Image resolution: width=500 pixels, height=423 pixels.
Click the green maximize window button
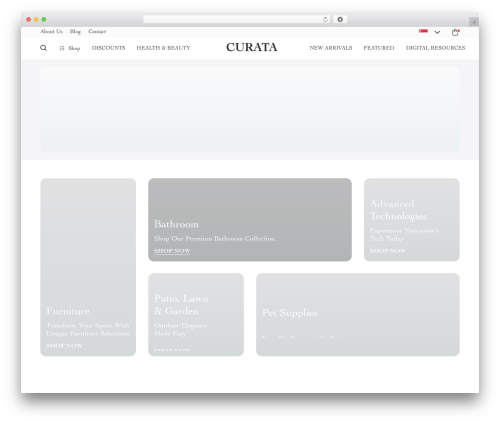click(x=44, y=19)
